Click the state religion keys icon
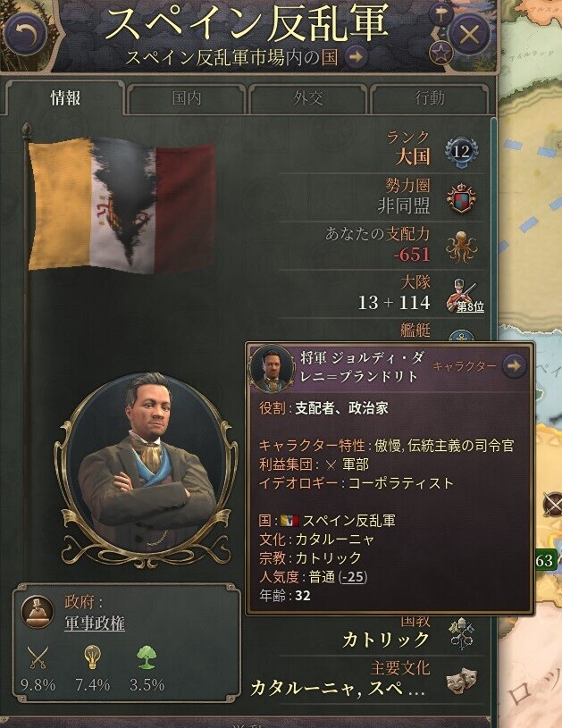Viewport: 562px width, 728px height. (461, 633)
